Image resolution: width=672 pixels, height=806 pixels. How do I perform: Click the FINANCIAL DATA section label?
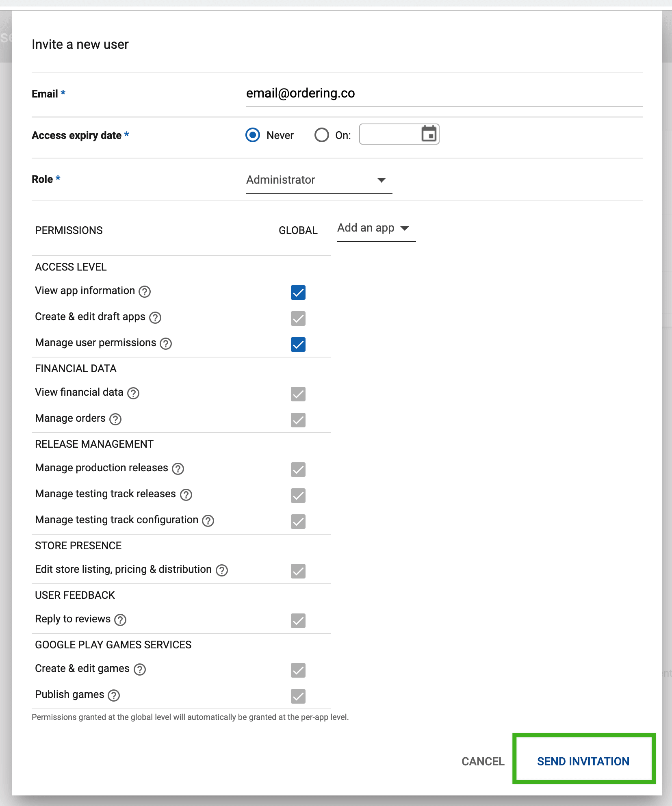point(76,368)
